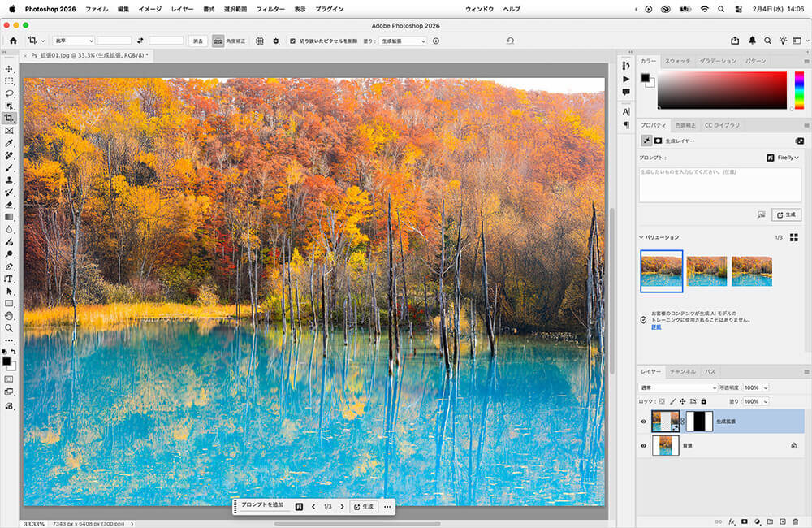Select the Lasso tool
Screen dimensions: 812x528
pos(9,93)
